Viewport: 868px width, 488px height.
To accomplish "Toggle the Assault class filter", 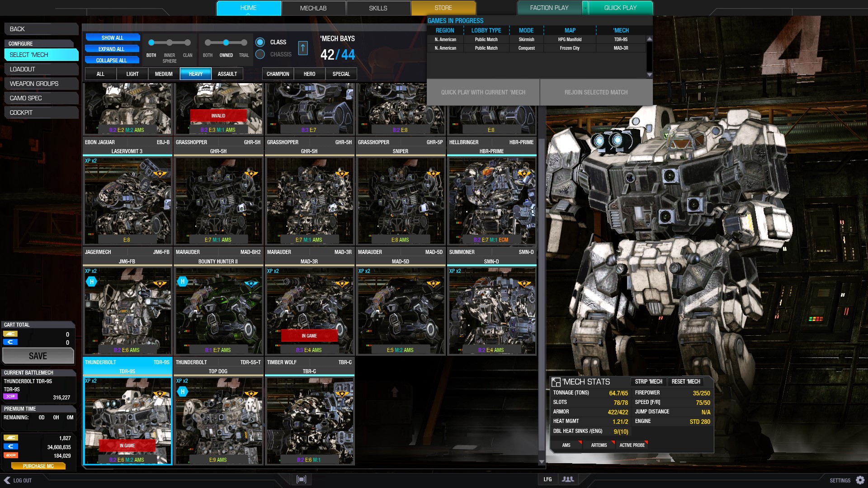I will pyautogui.click(x=227, y=74).
